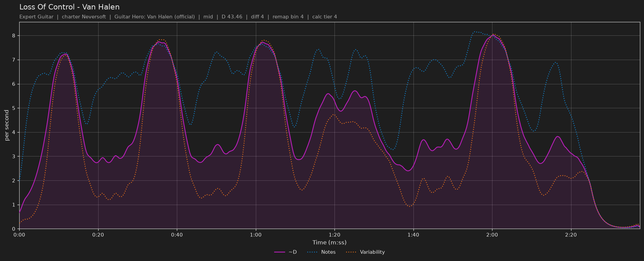The width and height of the screenshot is (644, 261).
Task: Click the '8' y-axis tick label
Action: 14,36
